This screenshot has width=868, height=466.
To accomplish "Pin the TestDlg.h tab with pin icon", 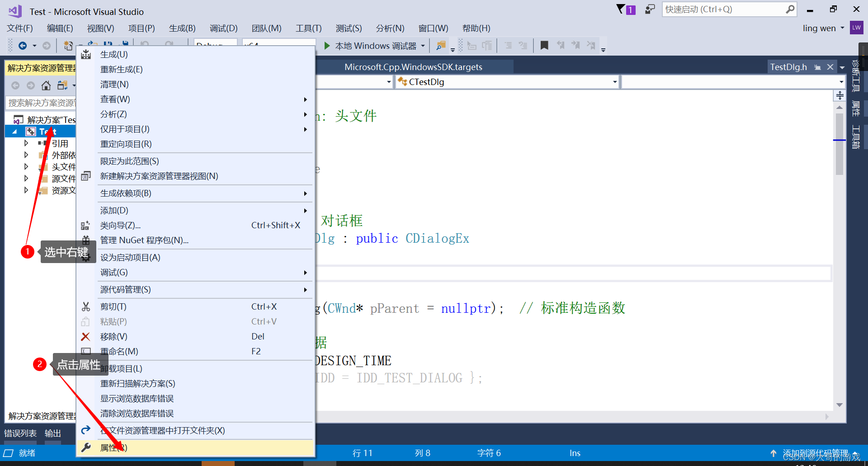I will click(x=817, y=67).
